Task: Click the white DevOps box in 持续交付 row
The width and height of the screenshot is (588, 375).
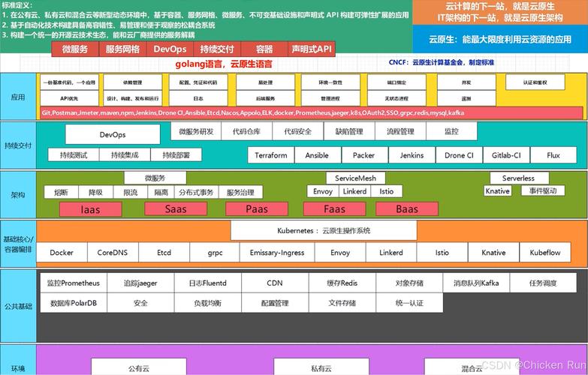Action: coord(113,134)
